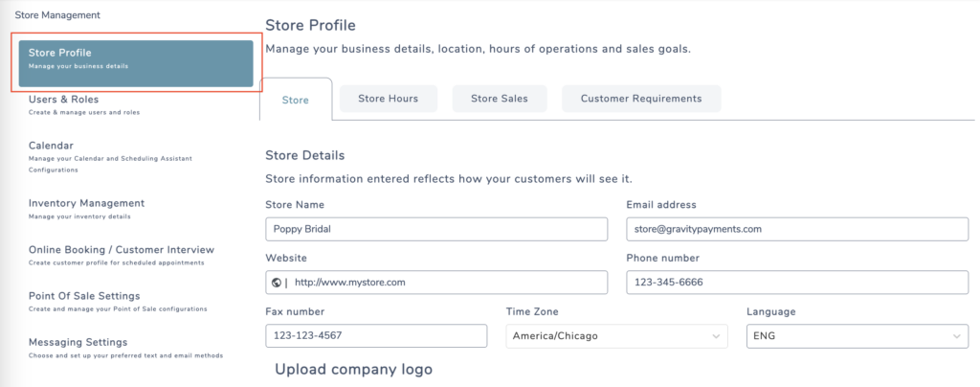This screenshot has width=980, height=387.
Task: Expand the Language ENG dropdown arrow
Action: (957, 336)
